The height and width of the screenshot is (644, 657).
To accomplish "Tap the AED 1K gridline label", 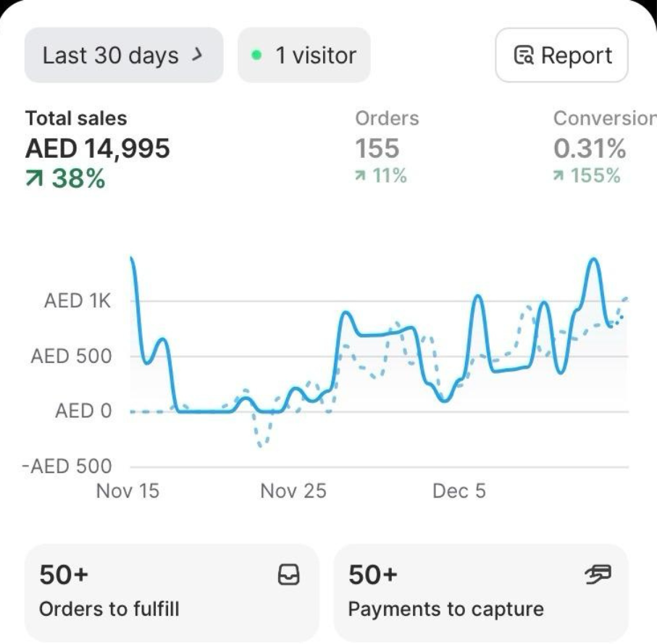I will 78,301.
